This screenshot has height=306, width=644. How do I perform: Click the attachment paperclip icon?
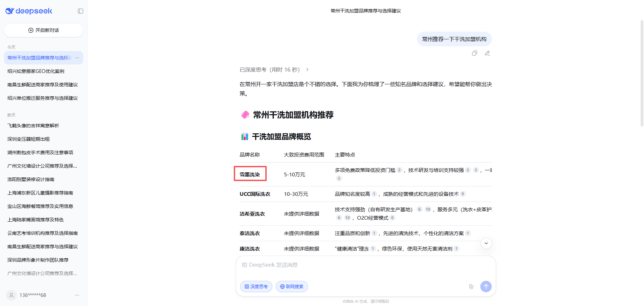pos(471,287)
